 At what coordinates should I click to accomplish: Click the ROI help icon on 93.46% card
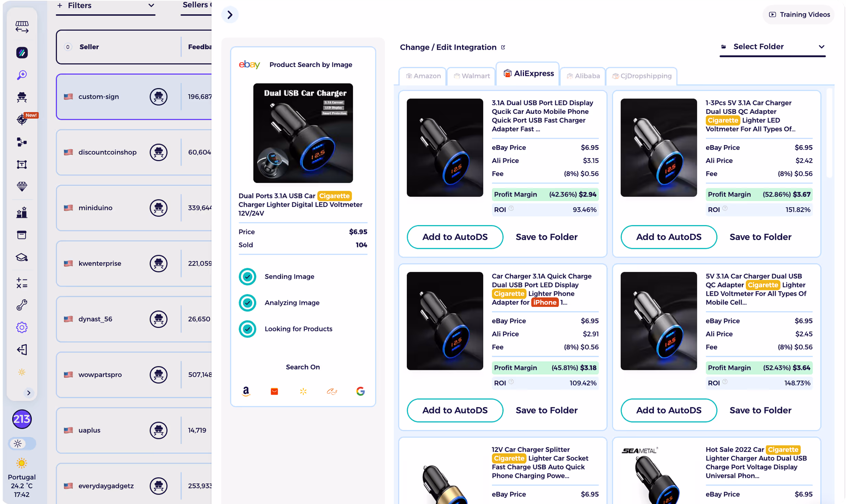(511, 208)
